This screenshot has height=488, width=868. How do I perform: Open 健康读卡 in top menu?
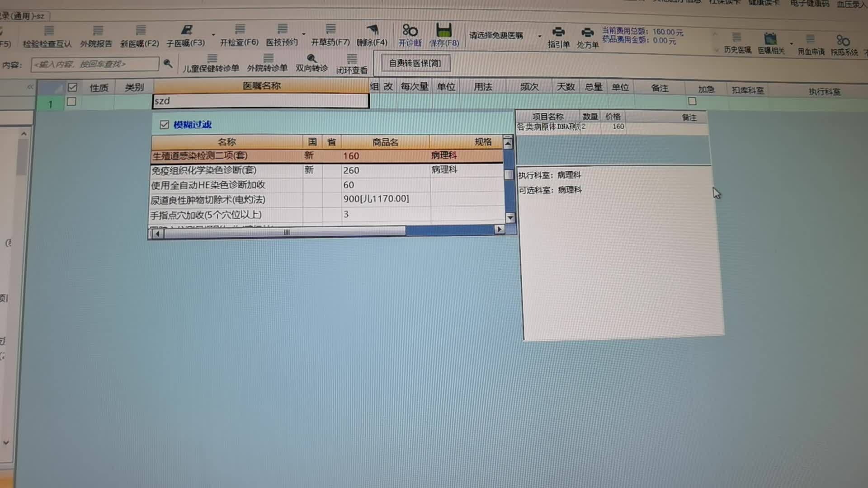coord(764,3)
